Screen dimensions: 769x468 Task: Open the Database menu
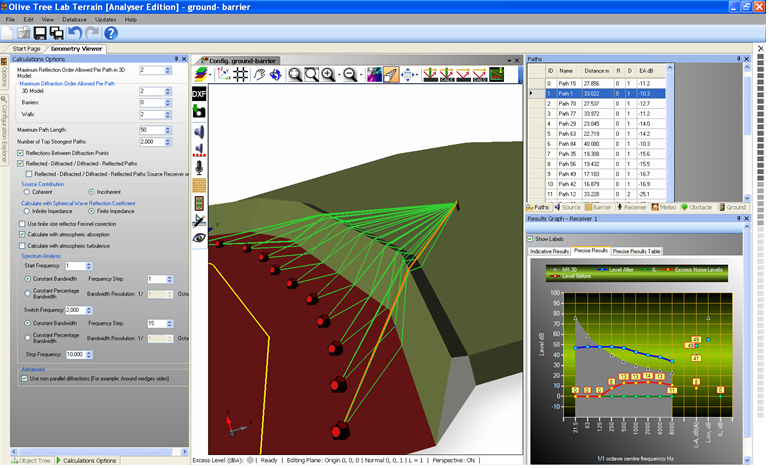tap(74, 20)
